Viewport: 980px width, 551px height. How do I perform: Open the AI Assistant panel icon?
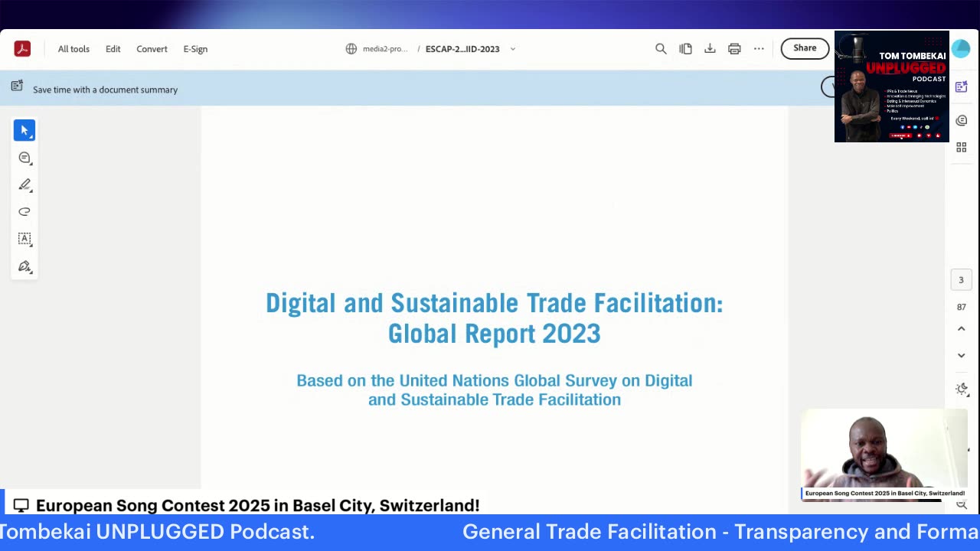click(962, 87)
